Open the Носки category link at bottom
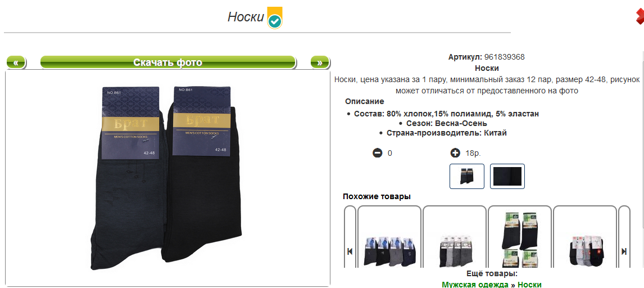 529,284
